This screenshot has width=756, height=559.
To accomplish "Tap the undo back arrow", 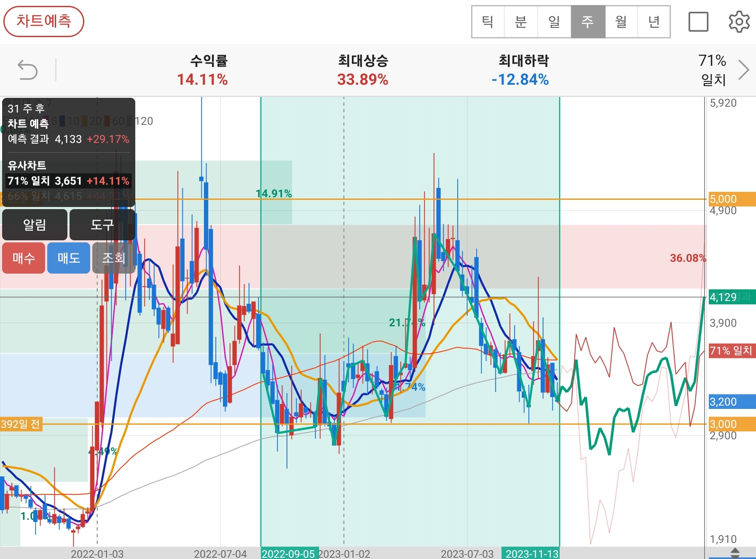I will click(28, 70).
